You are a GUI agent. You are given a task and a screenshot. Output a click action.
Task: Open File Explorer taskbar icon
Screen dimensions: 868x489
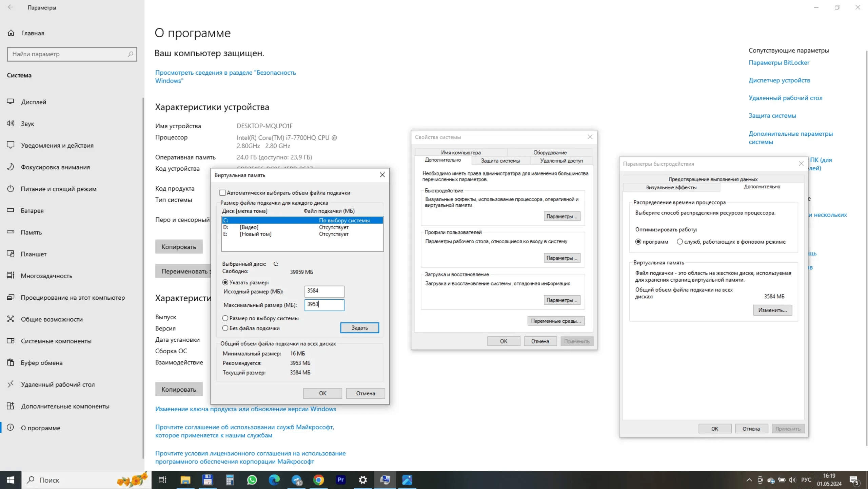click(x=185, y=480)
